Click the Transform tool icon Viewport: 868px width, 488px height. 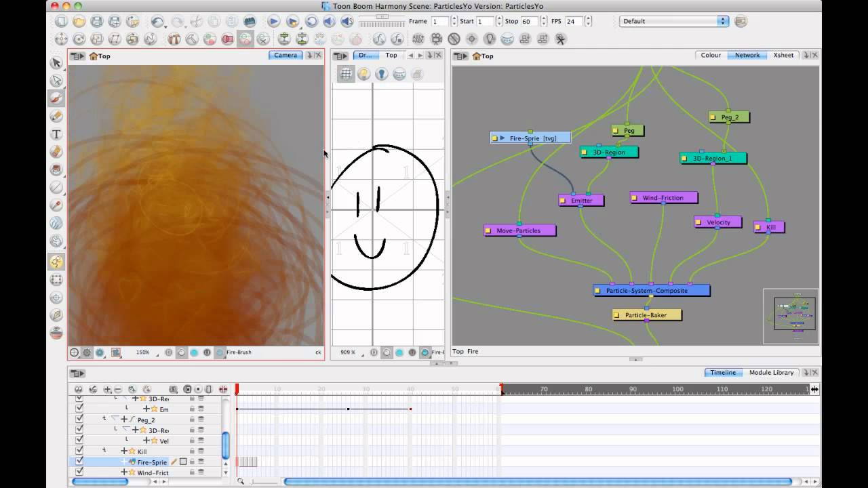(x=61, y=39)
